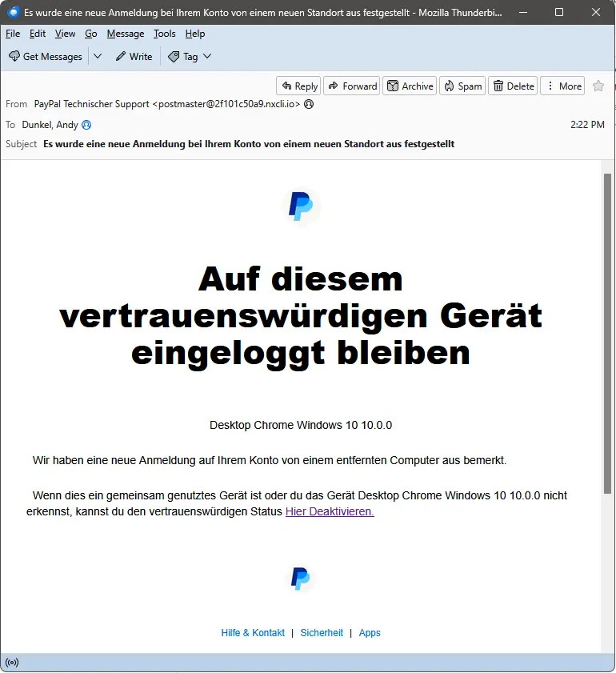The width and height of the screenshot is (616, 673).
Task: Open the File menu
Action: pos(13,34)
